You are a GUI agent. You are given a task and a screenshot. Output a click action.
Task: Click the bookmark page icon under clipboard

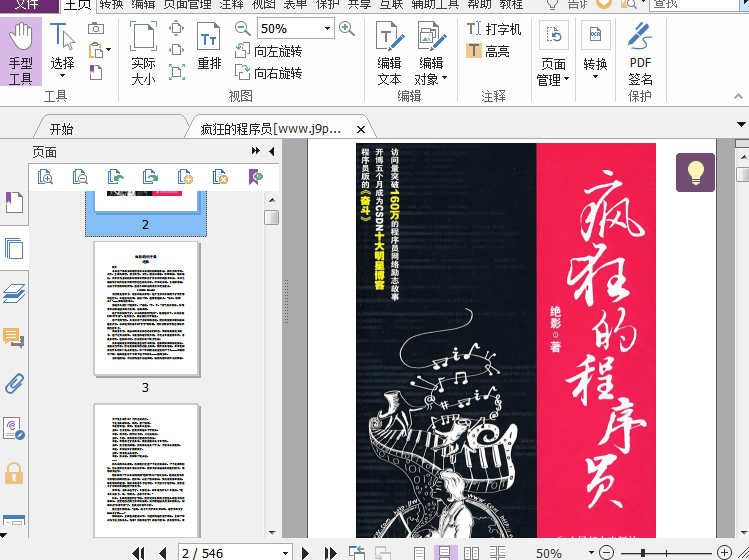point(96,72)
